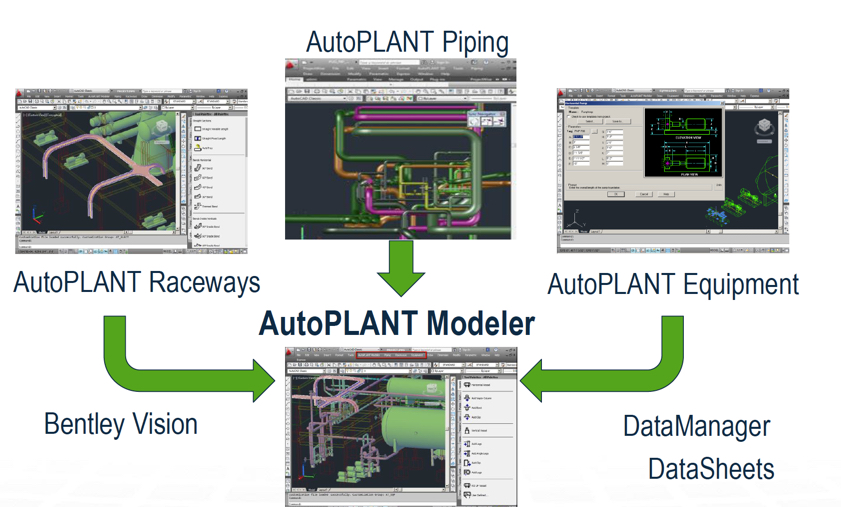Click OK in the Equipment pump dialog
Screen dimensions: 841x507
point(616,194)
